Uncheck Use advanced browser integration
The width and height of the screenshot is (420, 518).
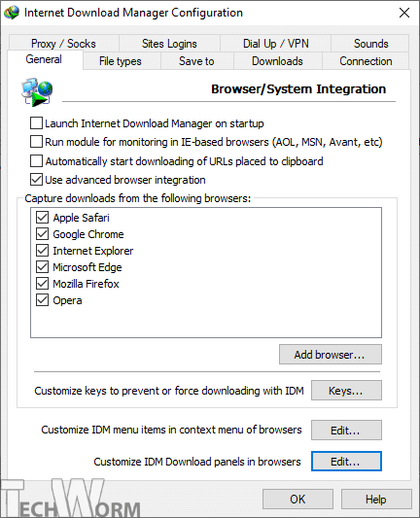(x=36, y=180)
